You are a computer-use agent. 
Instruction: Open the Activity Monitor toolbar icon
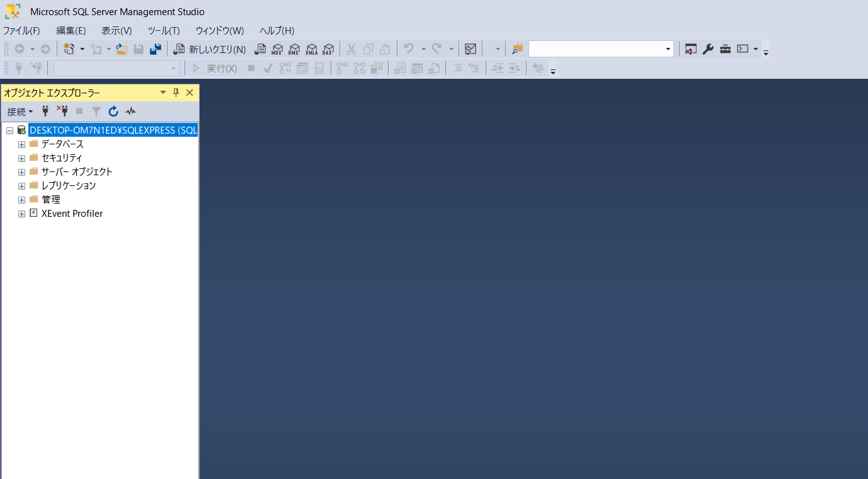[470, 49]
